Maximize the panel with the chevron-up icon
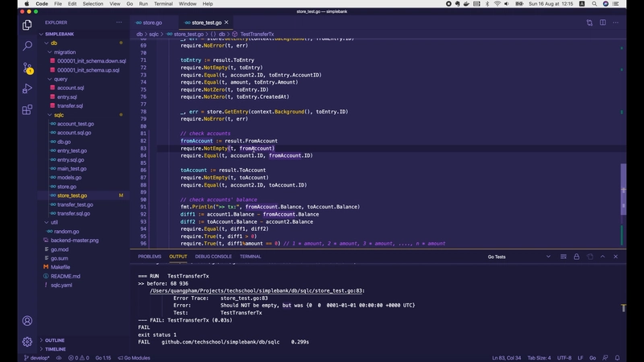Viewport: 644px width, 362px height. [x=604, y=257]
